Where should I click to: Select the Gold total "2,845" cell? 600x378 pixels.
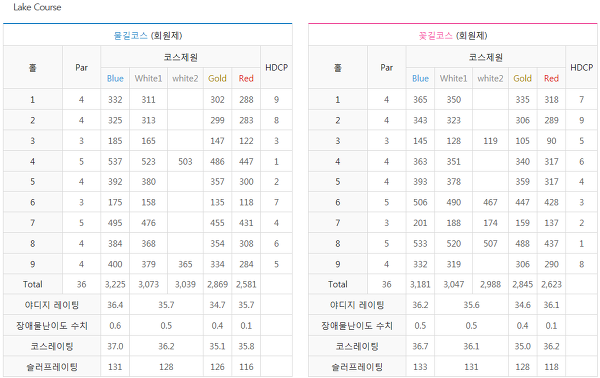522,284
